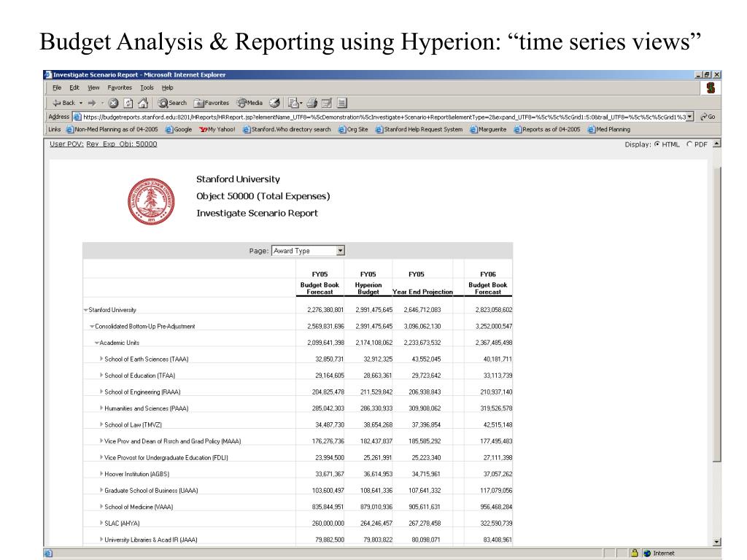
Task: Expand School of Education (TFAA)
Action: pos(101,376)
